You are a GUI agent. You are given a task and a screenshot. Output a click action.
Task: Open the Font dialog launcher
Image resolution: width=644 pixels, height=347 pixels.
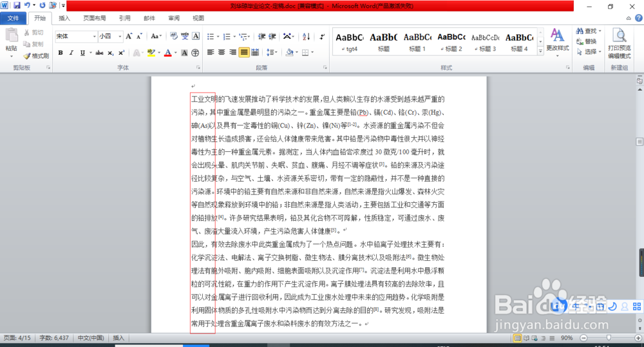click(x=198, y=68)
